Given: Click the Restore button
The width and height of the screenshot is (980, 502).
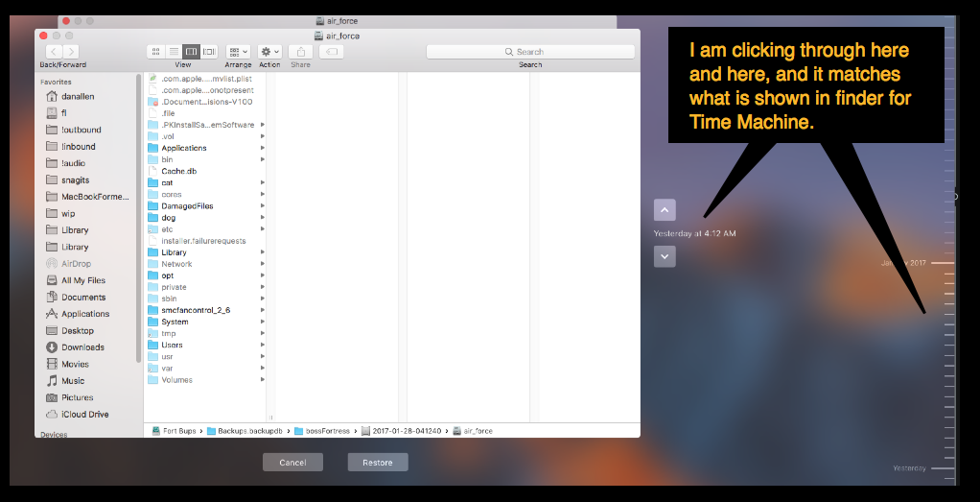Looking at the screenshot, I should coord(378,462).
